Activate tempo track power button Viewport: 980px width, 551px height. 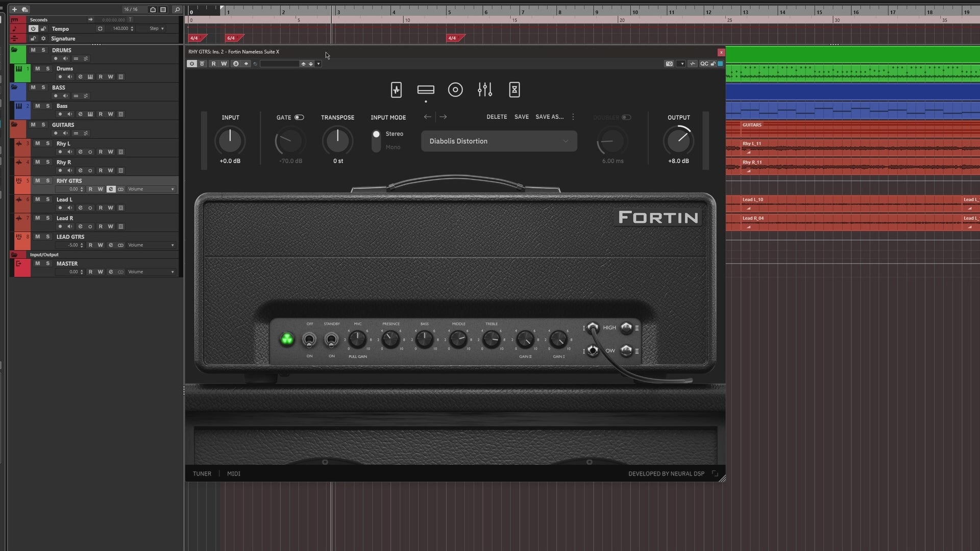(33, 29)
